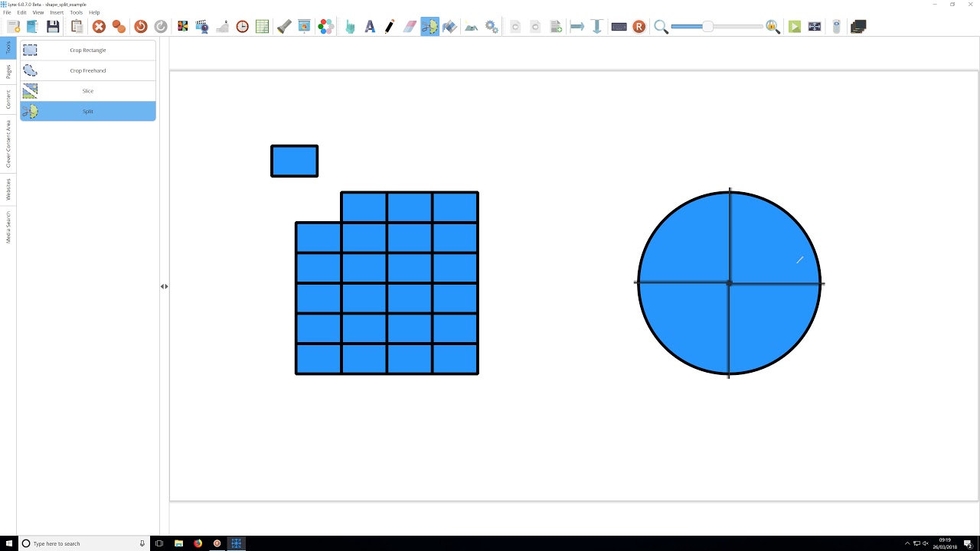The height and width of the screenshot is (551, 980).
Task: Select the hand pointer tool
Action: coord(350,27)
